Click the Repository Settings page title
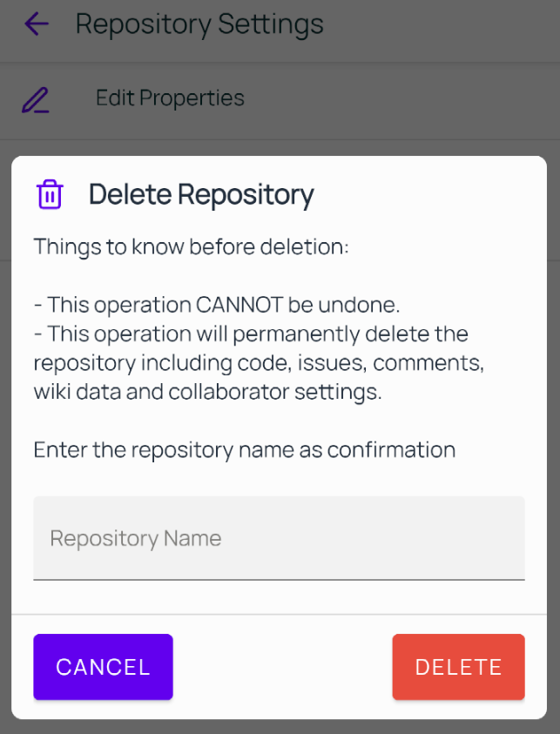The width and height of the screenshot is (560, 734). click(199, 24)
